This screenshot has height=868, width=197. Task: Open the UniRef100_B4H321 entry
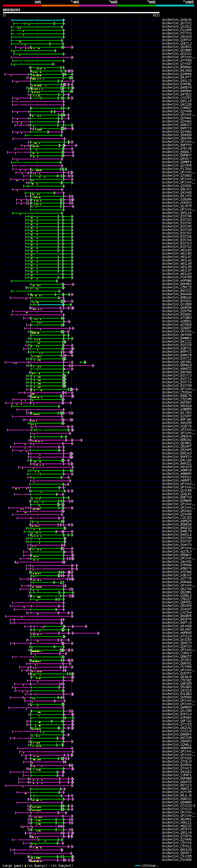(177, 464)
